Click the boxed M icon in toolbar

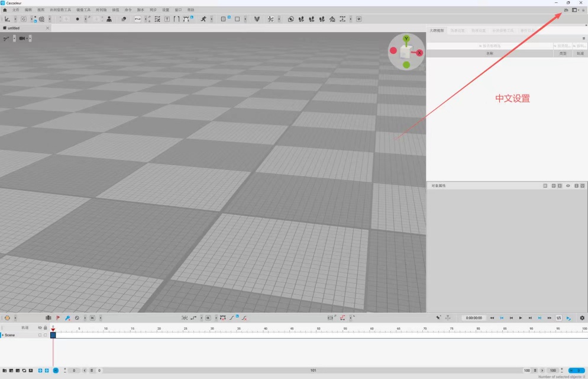click(x=359, y=19)
